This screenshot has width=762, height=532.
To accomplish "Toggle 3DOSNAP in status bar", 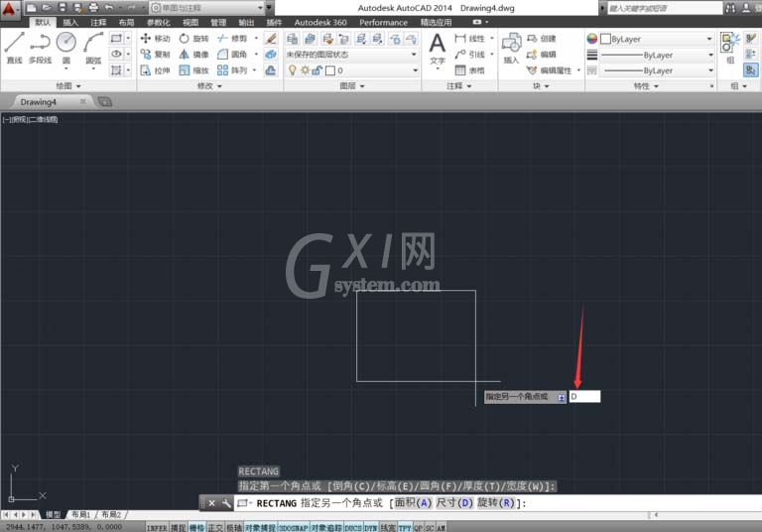I will tap(293, 528).
